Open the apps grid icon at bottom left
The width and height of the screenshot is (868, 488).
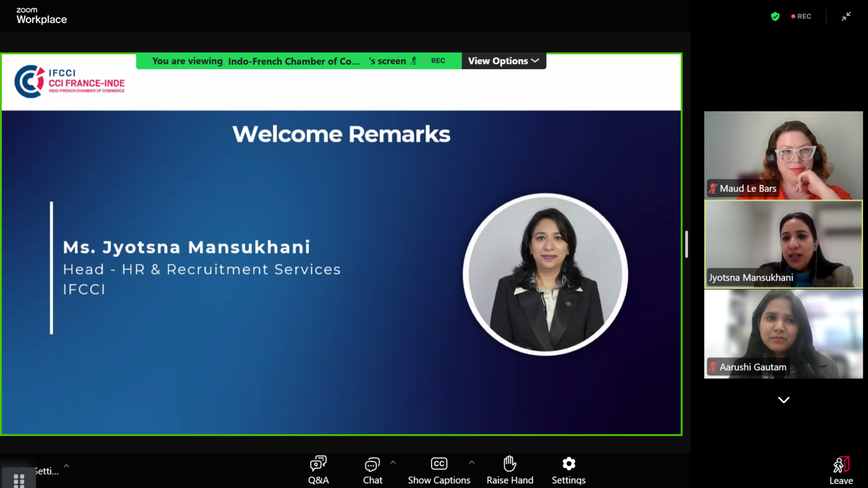coord(19,480)
